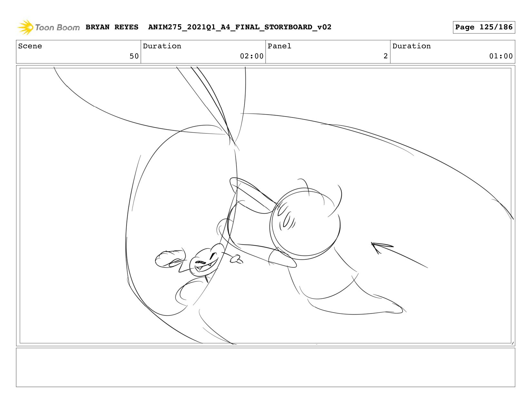532x411 pixels.
Task: Click the empty notes box below the panel
Action: point(265,367)
